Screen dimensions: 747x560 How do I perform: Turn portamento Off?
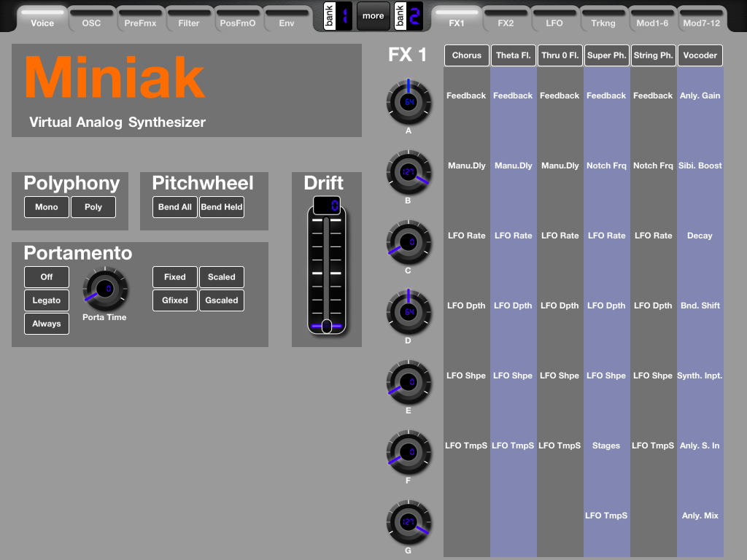pyautogui.click(x=47, y=277)
